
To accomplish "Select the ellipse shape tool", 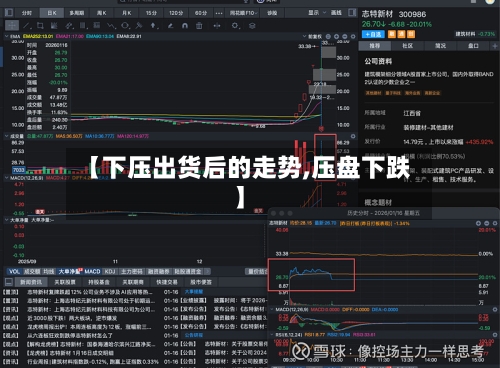I will 125,26.
